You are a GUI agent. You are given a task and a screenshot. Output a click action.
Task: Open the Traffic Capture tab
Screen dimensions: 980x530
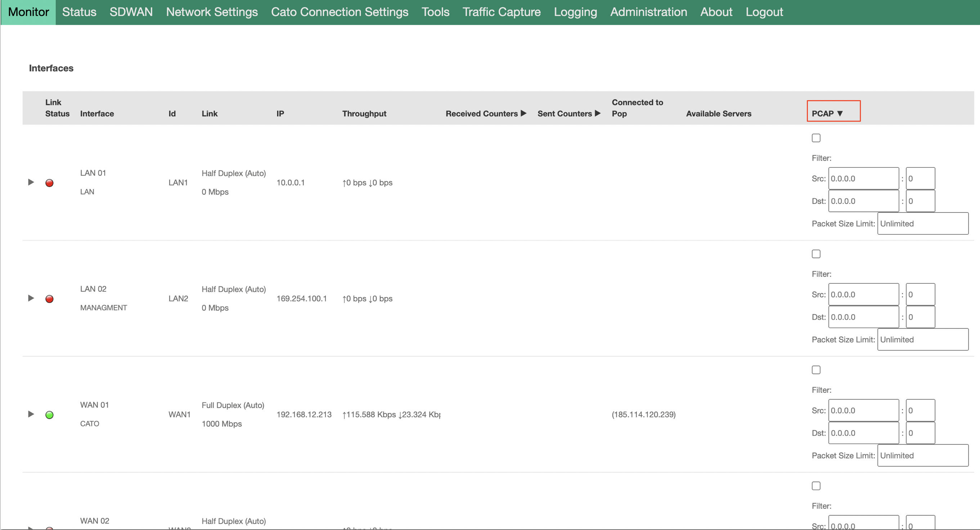(502, 12)
